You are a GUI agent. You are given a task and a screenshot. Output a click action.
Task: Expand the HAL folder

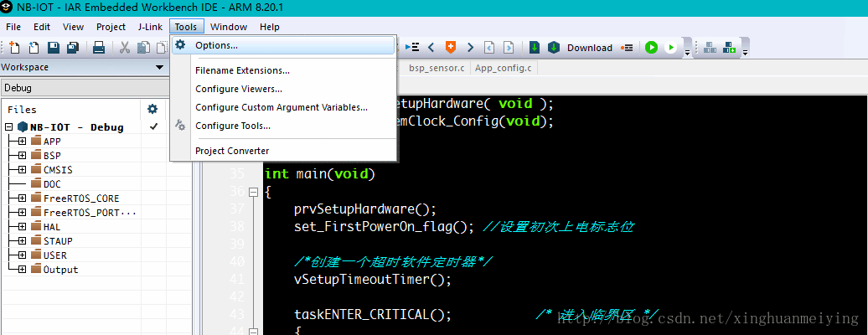pyautogui.click(x=22, y=226)
